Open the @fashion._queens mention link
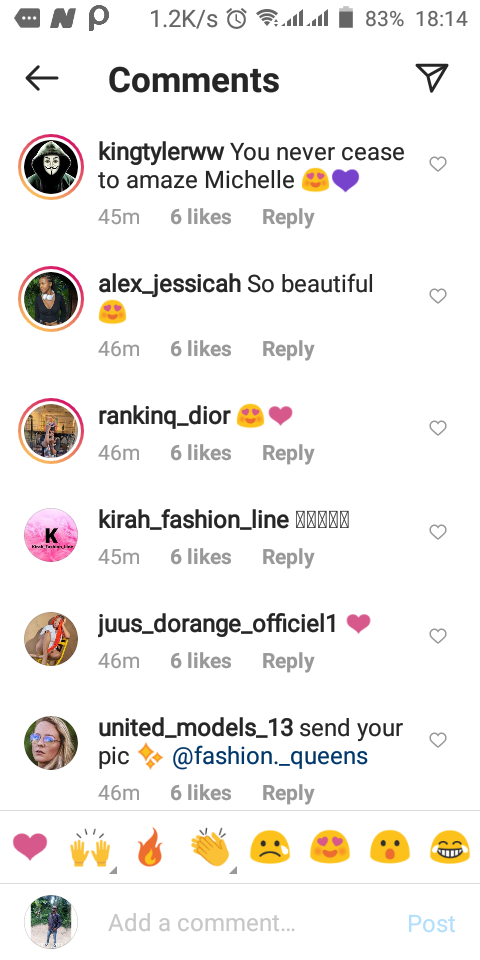This screenshot has width=480, height=960. (x=270, y=757)
